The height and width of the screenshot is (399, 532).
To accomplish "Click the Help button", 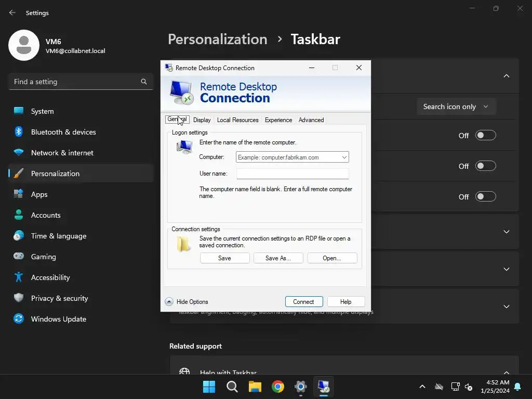I will [345, 302].
